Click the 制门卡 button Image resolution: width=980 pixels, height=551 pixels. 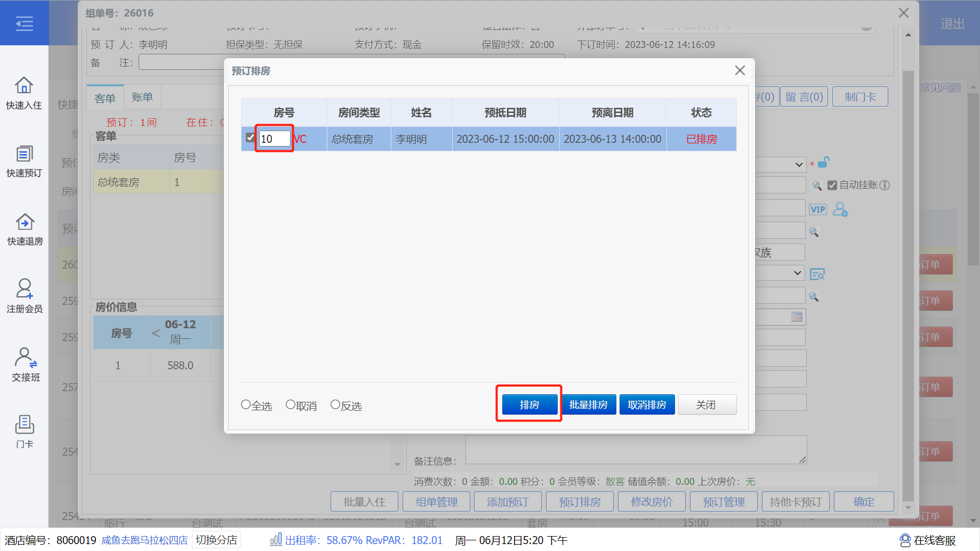860,97
